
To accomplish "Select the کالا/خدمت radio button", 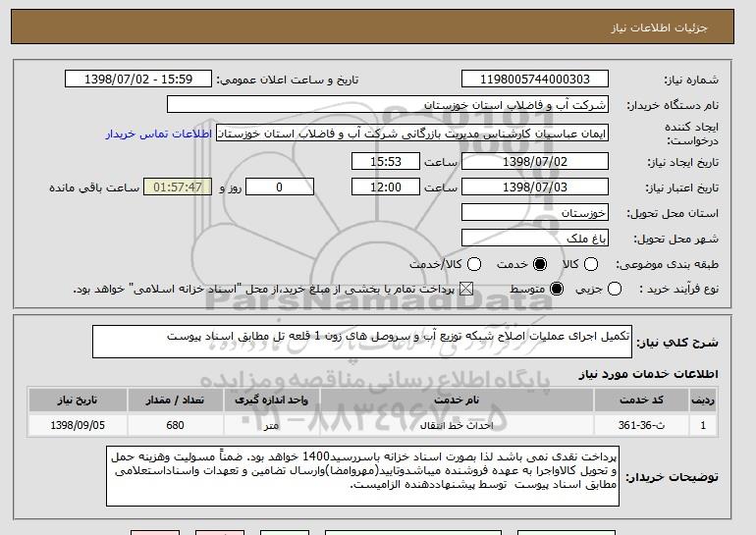I will (x=474, y=264).
